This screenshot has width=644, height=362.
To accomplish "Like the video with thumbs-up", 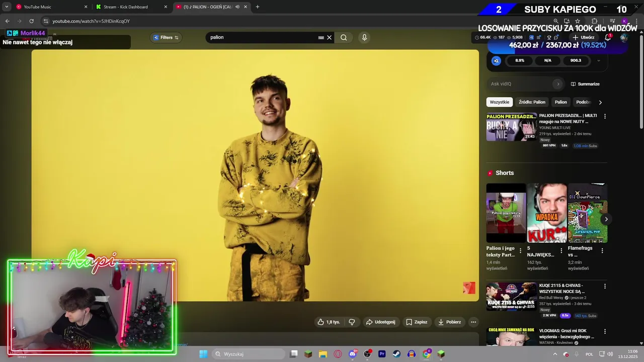I will 329,322.
